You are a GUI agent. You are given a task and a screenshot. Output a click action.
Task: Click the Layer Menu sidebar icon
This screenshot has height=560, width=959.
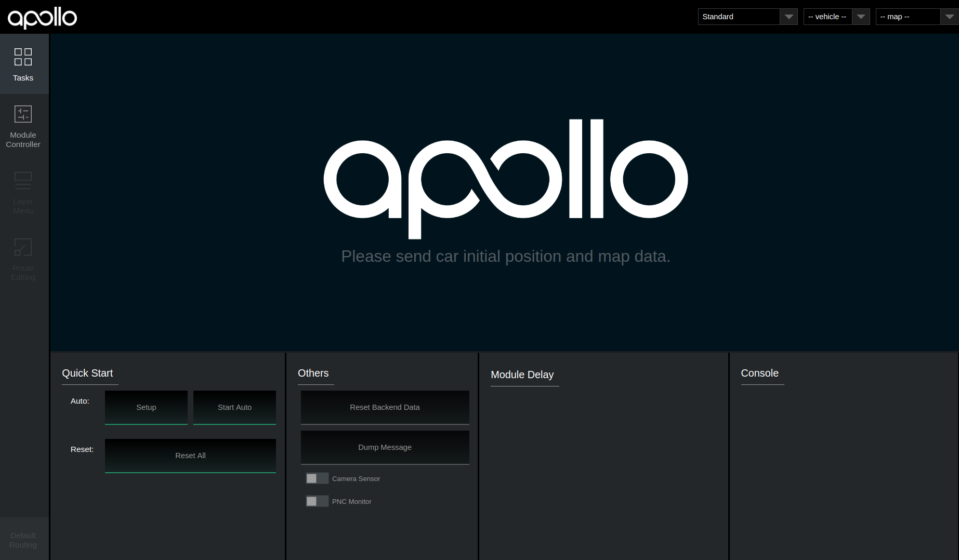click(23, 192)
